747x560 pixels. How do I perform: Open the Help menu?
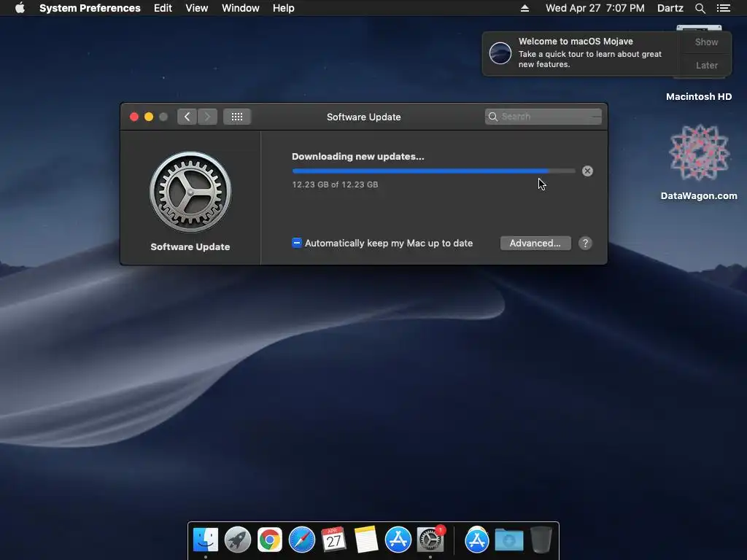point(283,8)
